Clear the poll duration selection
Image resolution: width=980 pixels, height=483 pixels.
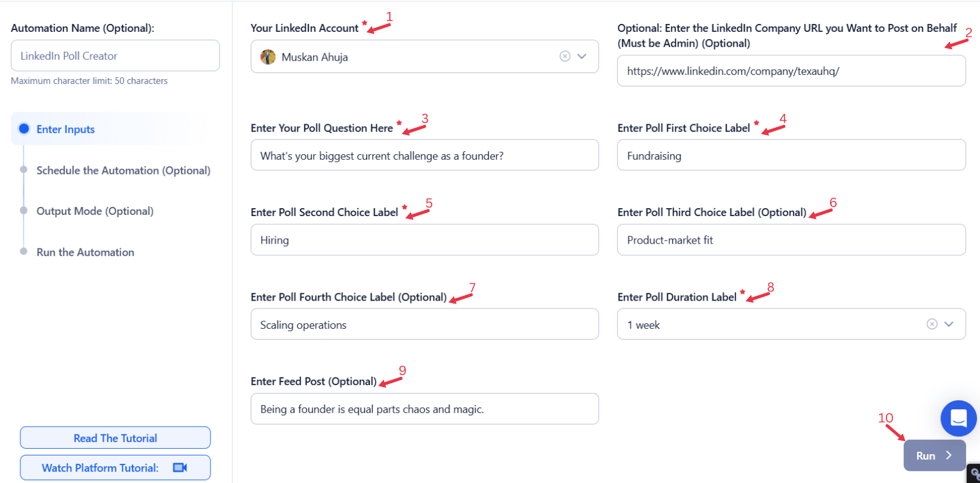tap(931, 324)
